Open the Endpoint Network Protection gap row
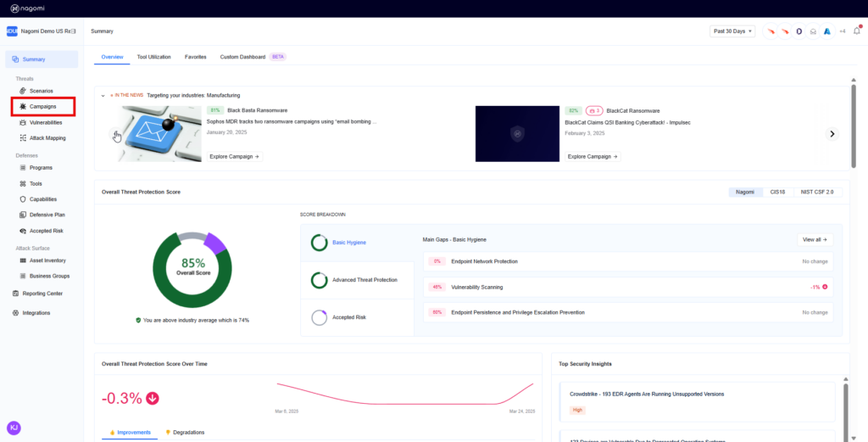Screen dimensions: 868x442 (x=628, y=261)
